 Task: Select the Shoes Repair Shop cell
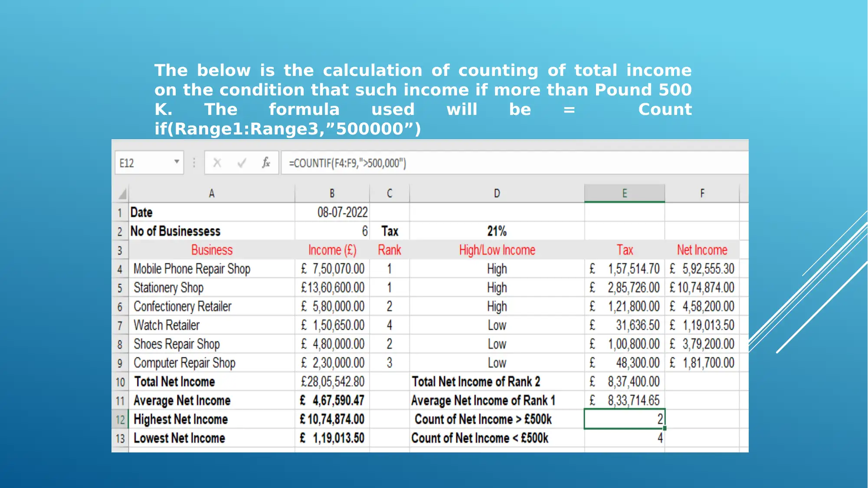pyautogui.click(x=212, y=344)
